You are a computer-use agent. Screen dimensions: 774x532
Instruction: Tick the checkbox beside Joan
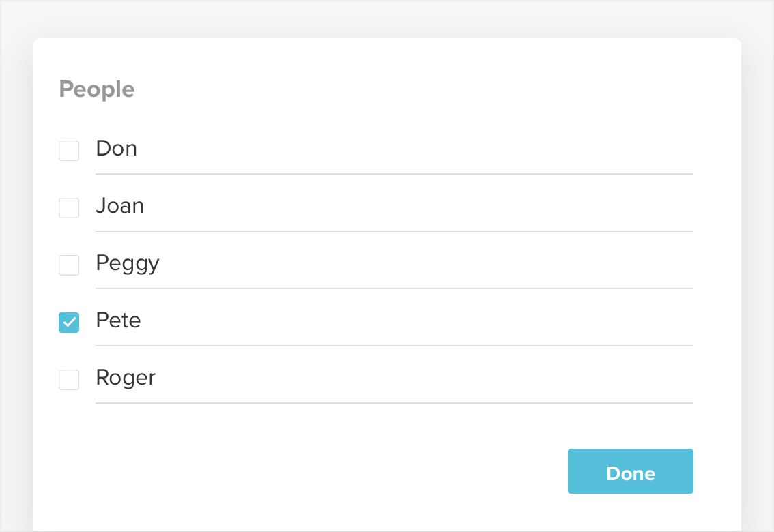tap(69, 208)
